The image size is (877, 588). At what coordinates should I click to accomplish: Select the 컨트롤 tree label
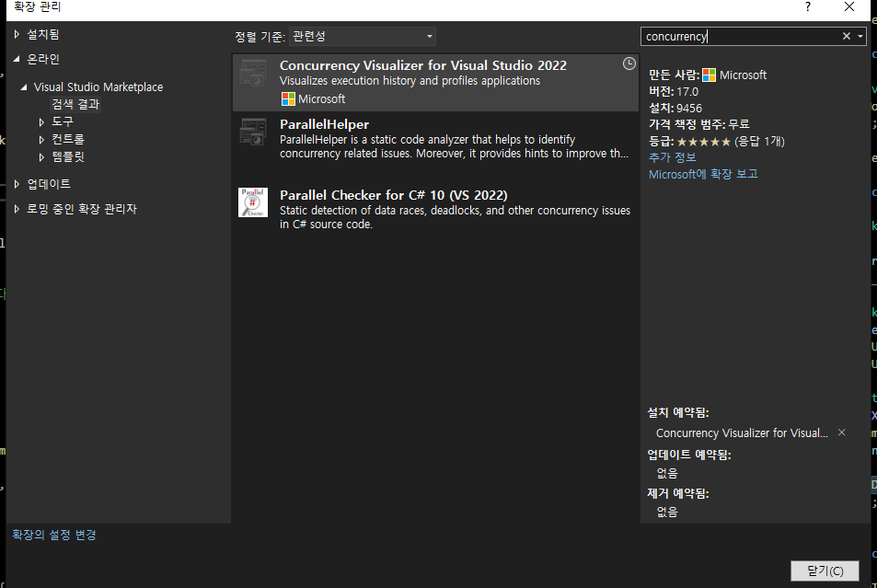68,139
